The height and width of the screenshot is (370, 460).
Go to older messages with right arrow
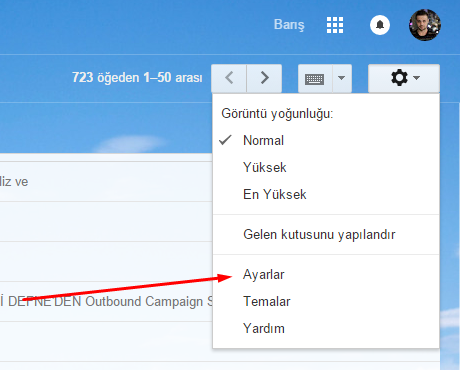tap(264, 78)
